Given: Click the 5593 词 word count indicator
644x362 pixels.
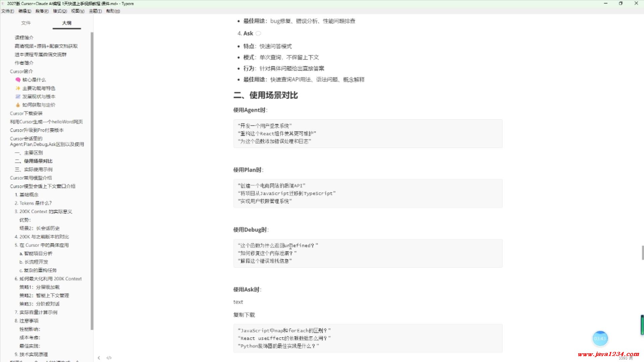Looking at the screenshot, I should pyautogui.click(x=625, y=358).
